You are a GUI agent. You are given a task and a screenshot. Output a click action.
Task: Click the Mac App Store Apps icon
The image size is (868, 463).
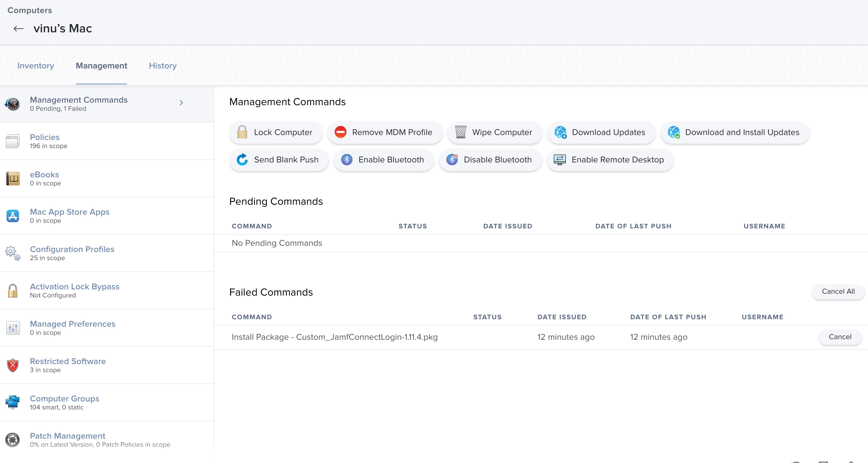tap(13, 216)
